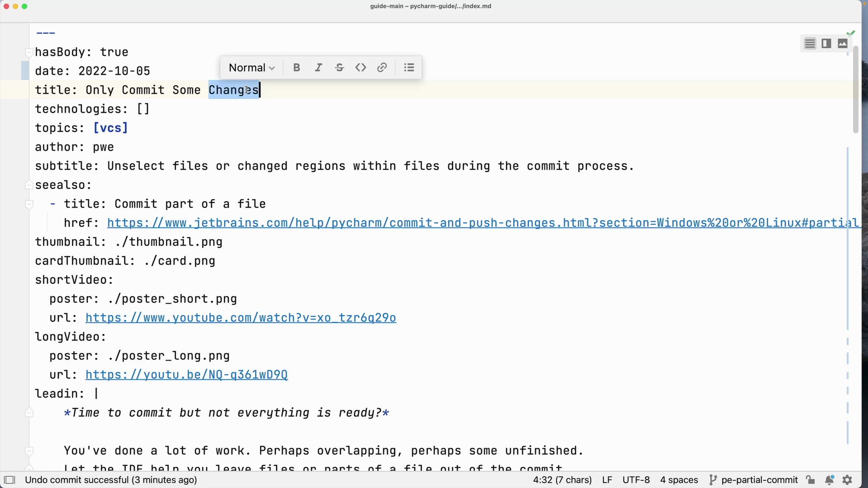Apply italic formatting from the floating toolbar

pyautogui.click(x=318, y=67)
